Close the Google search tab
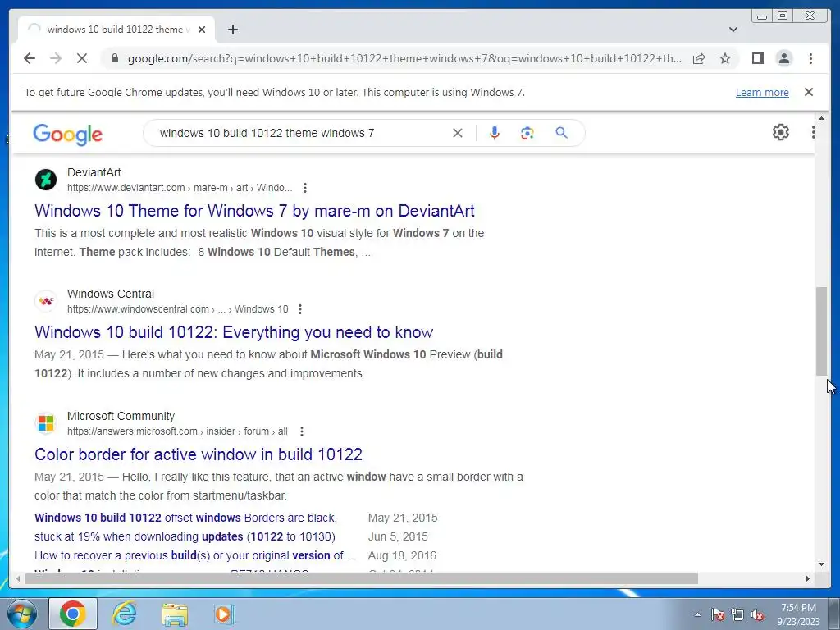Viewport: 840px width, 630px height. click(202, 30)
